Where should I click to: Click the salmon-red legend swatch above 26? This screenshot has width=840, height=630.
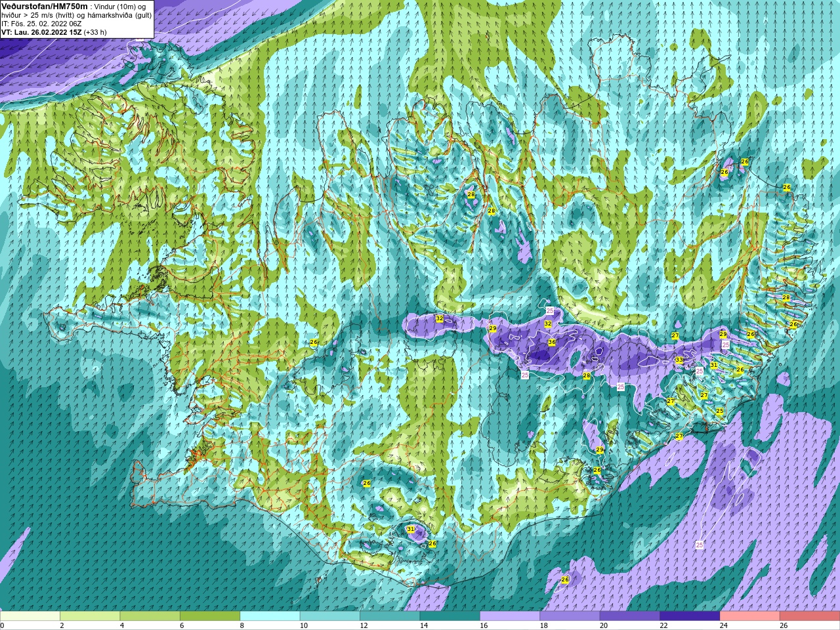pyautogui.click(x=810, y=616)
